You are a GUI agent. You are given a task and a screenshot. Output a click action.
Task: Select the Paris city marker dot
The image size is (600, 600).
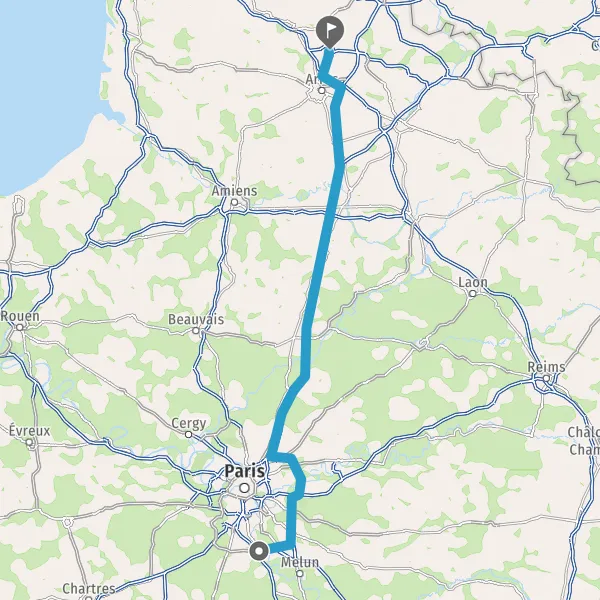pos(244,488)
